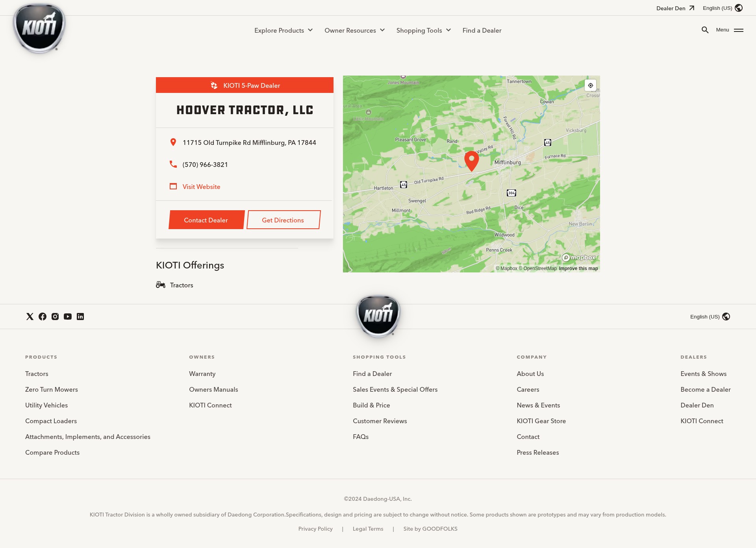Open Events & Shows footer link
Image resolution: width=756 pixels, height=548 pixels.
[704, 374]
